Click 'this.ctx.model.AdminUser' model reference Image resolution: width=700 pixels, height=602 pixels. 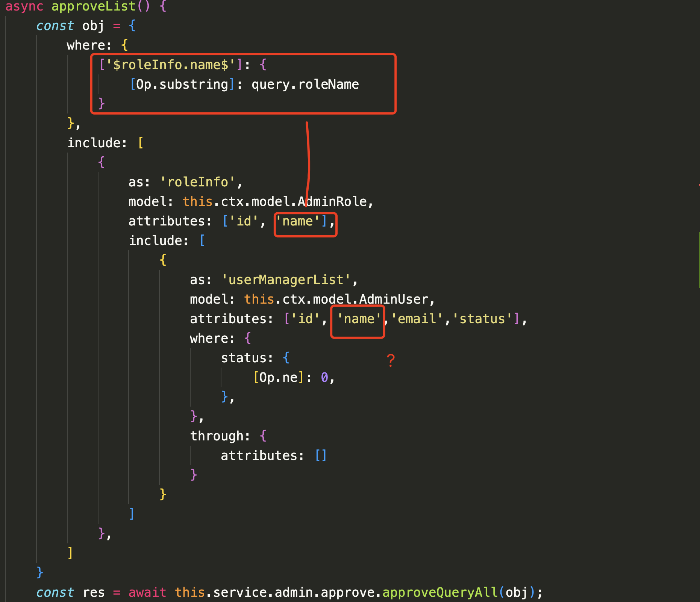click(336, 299)
